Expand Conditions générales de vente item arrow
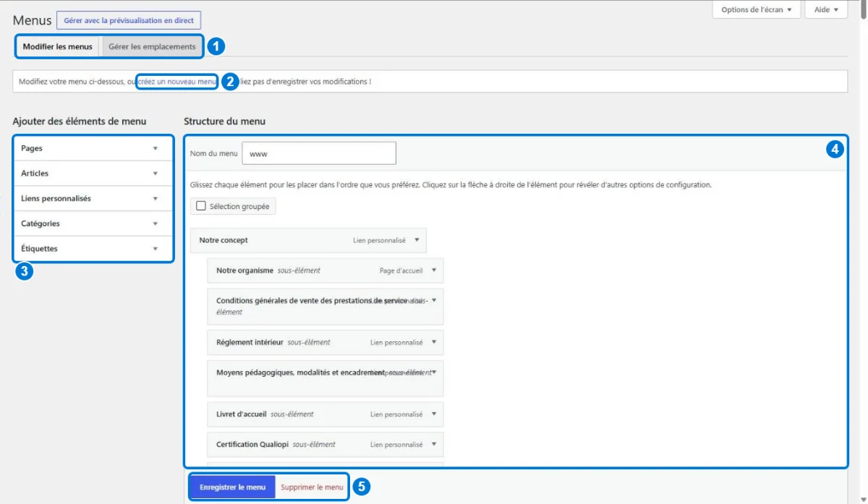Image resolution: width=868 pixels, height=504 pixels. [434, 300]
